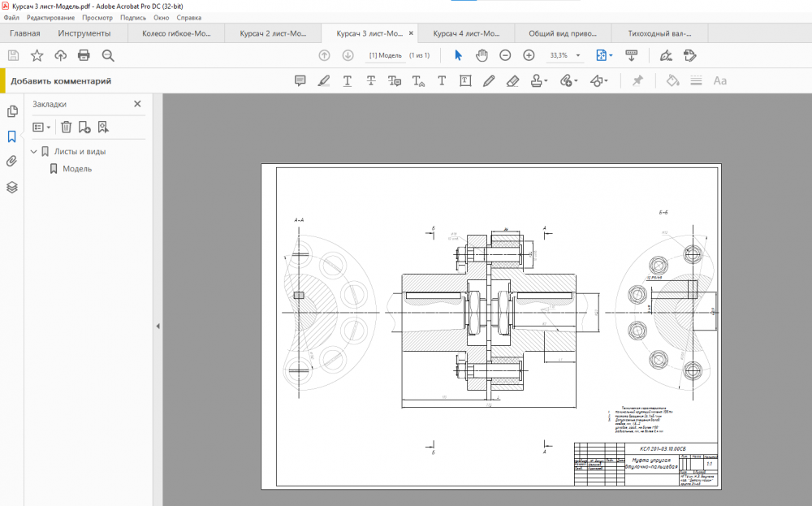Select the text highlighter tool
The width and height of the screenshot is (812, 506).
[324, 81]
